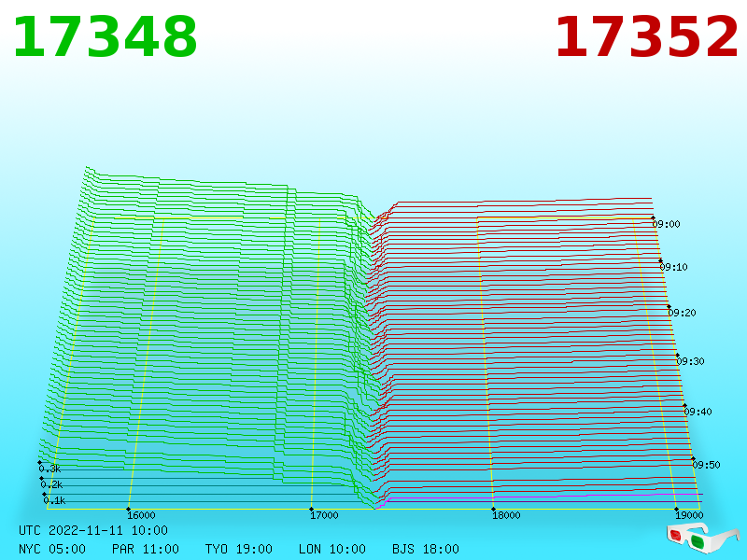Click the 0.2k volume axis label

click(x=51, y=484)
